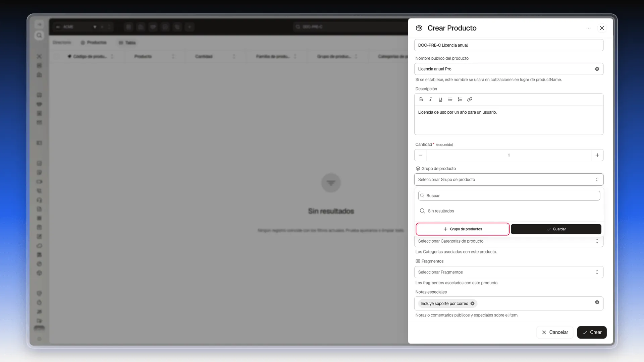The image size is (644, 362).
Task: Remove the 'Incluye soporte por correo' tag
Action: click(472, 304)
